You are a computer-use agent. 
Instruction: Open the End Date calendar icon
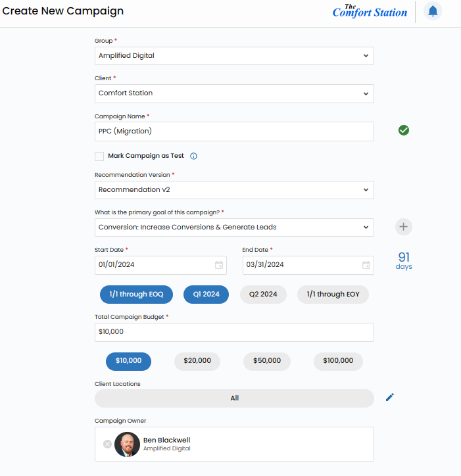366,265
